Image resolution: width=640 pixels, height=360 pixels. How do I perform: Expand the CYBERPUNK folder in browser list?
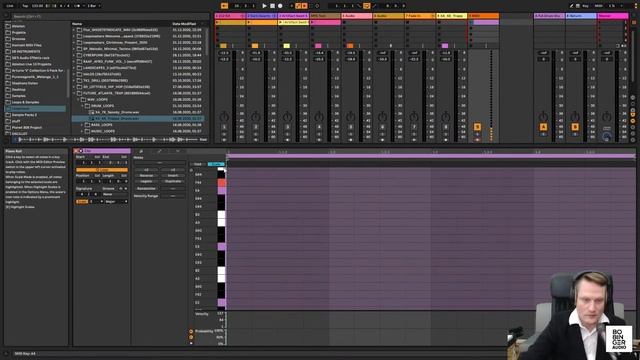74,55
